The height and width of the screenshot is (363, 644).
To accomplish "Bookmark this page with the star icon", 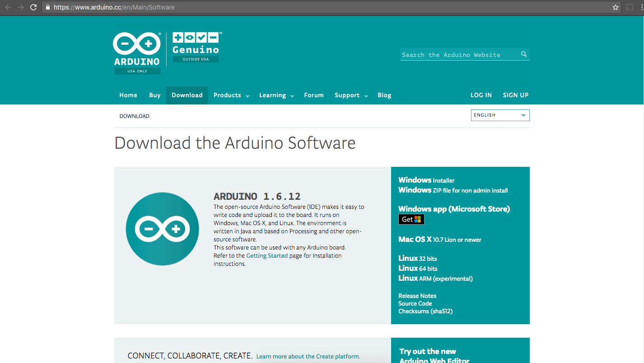I will (x=615, y=7).
